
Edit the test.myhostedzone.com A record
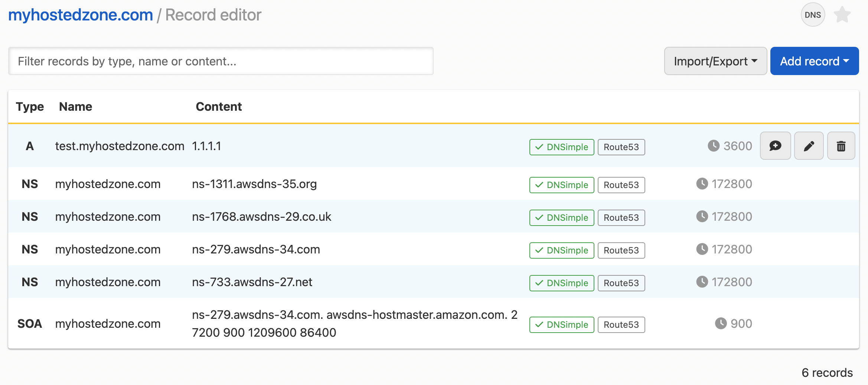pos(809,146)
